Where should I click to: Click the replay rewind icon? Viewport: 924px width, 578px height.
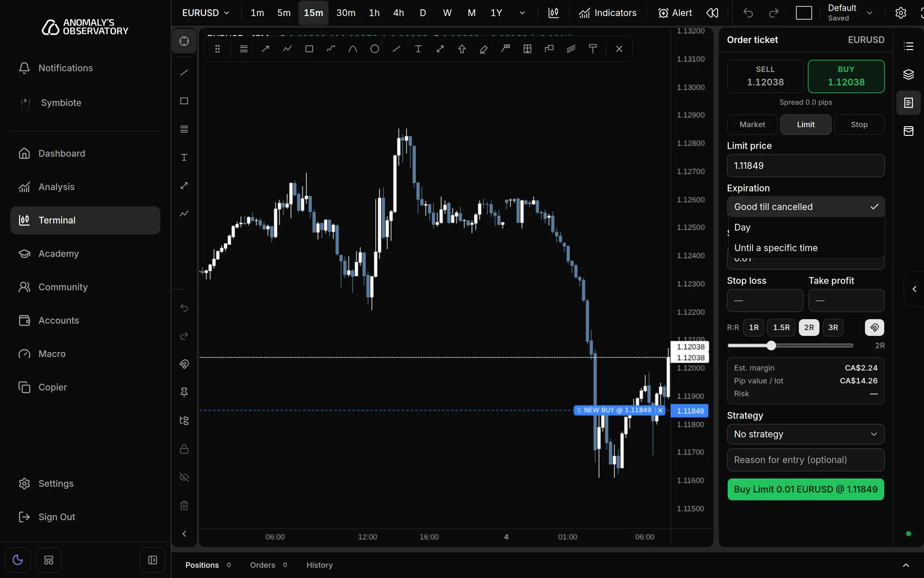coord(713,13)
